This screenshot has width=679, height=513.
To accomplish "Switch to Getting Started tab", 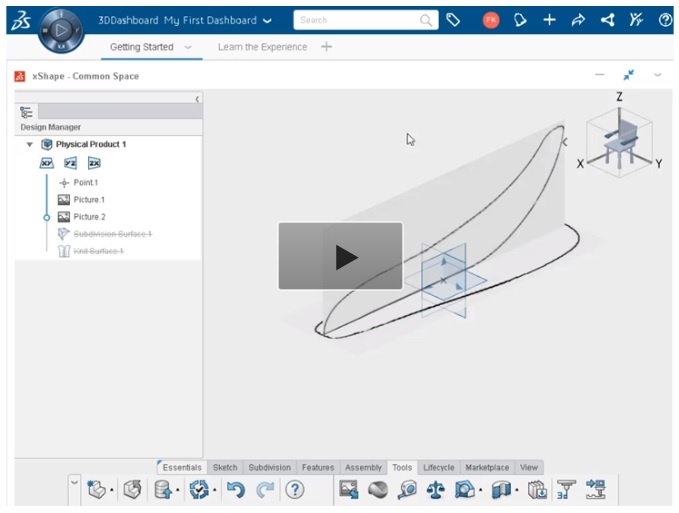I will (x=142, y=47).
